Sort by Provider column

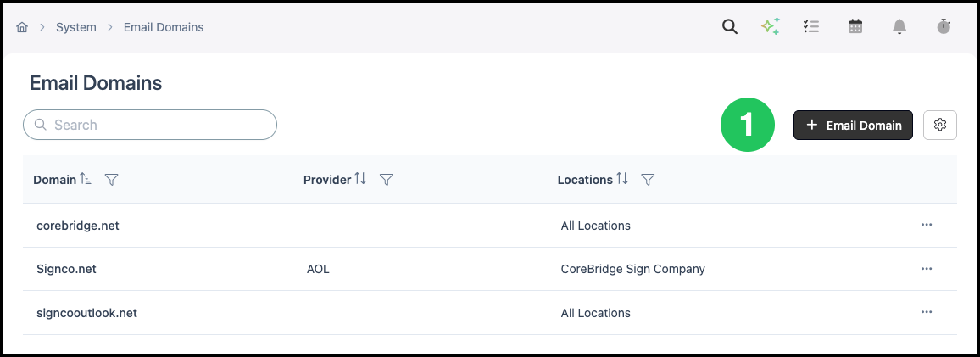pos(360,179)
